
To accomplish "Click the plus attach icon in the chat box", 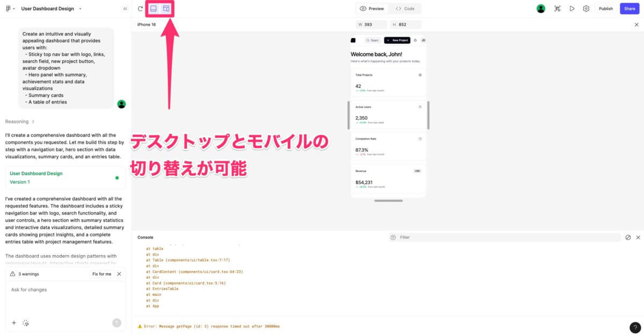I will click(x=14, y=323).
